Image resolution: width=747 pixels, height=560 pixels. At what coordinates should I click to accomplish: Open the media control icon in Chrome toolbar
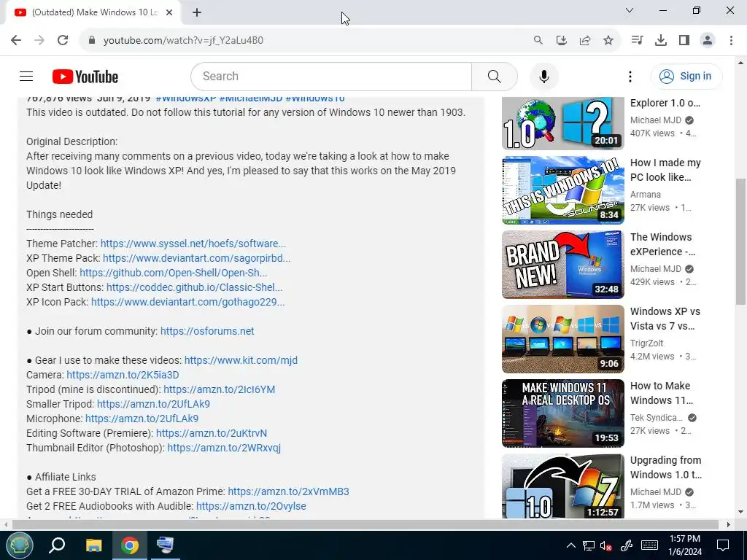(x=637, y=40)
